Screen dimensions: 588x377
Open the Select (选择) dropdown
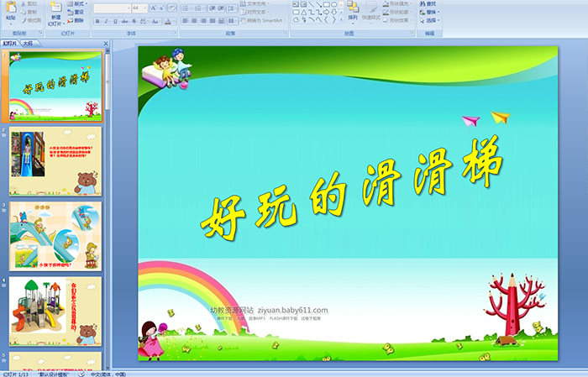[430, 20]
